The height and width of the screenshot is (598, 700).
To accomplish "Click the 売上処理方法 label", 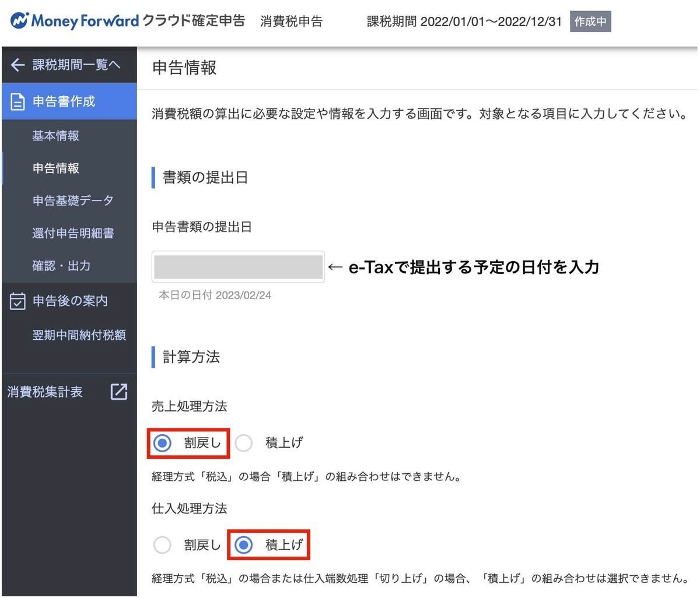I will point(190,406).
